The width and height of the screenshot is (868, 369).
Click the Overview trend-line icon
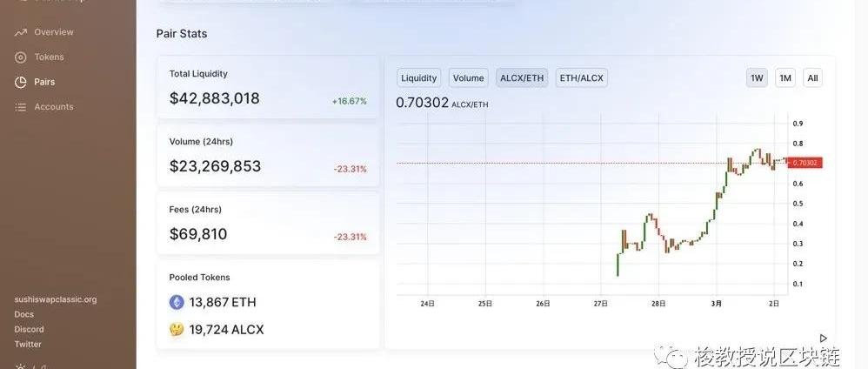[20, 32]
